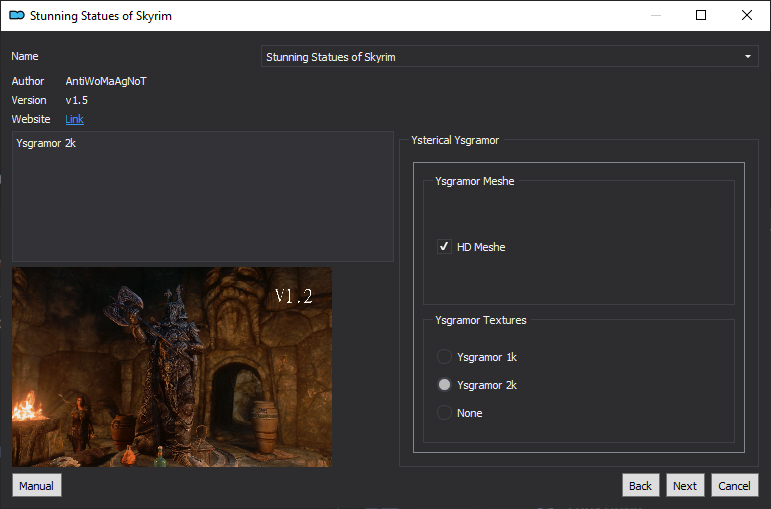The image size is (771, 509).
Task: Click the Ysgramor Meshe group label
Action: (x=475, y=181)
